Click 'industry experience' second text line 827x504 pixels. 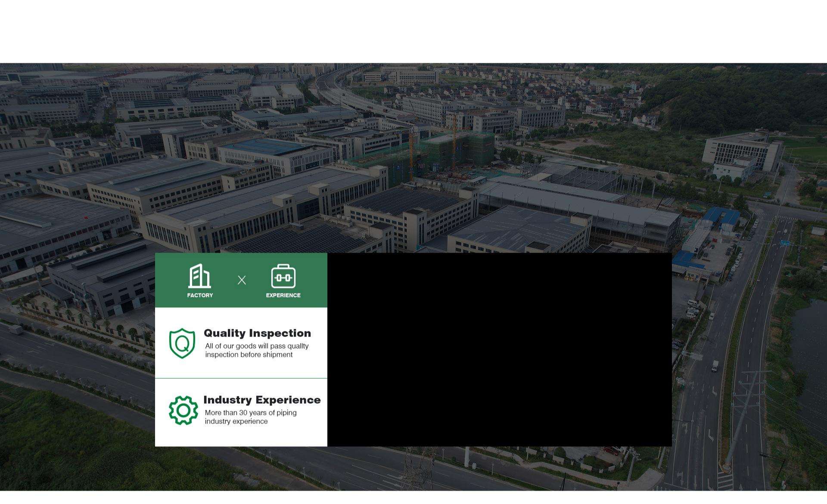pos(236,421)
